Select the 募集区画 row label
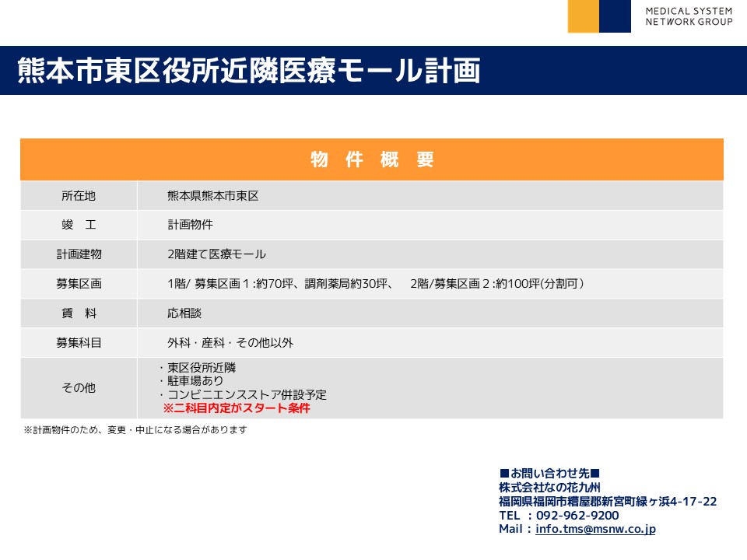The image size is (747, 560). [x=79, y=284]
